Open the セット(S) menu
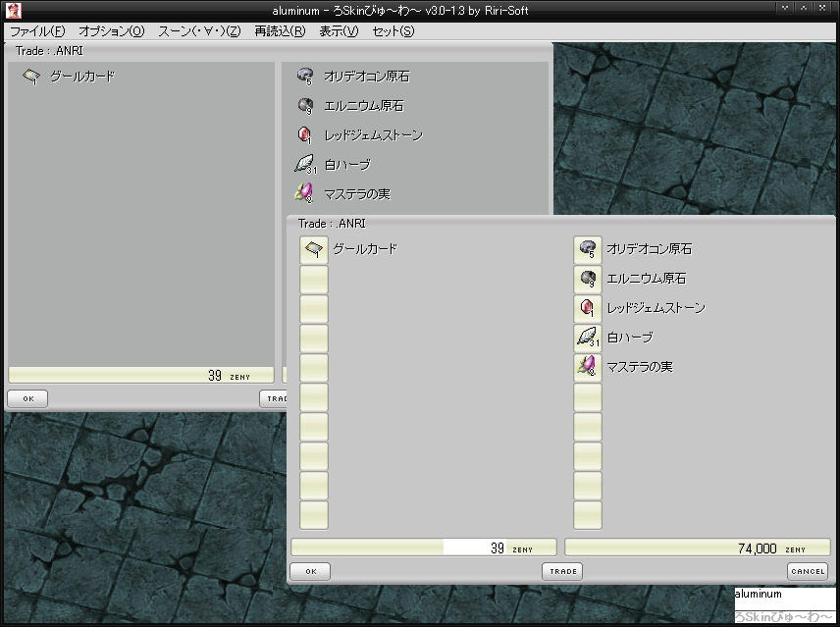 tap(394, 31)
